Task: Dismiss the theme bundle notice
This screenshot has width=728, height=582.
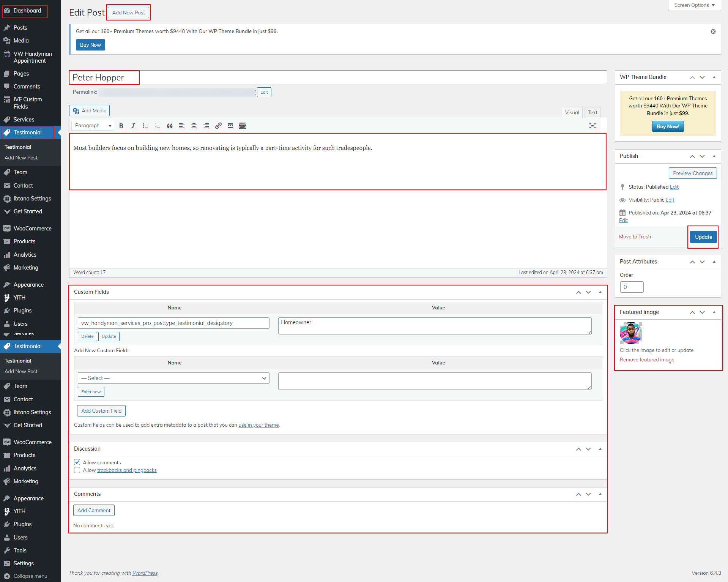Action: pos(713,32)
